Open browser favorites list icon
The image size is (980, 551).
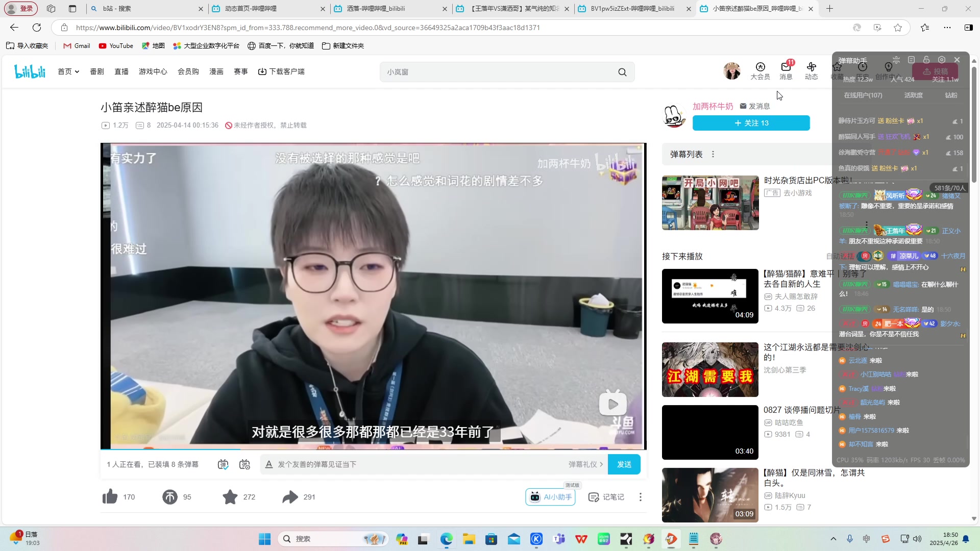point(925,28)
